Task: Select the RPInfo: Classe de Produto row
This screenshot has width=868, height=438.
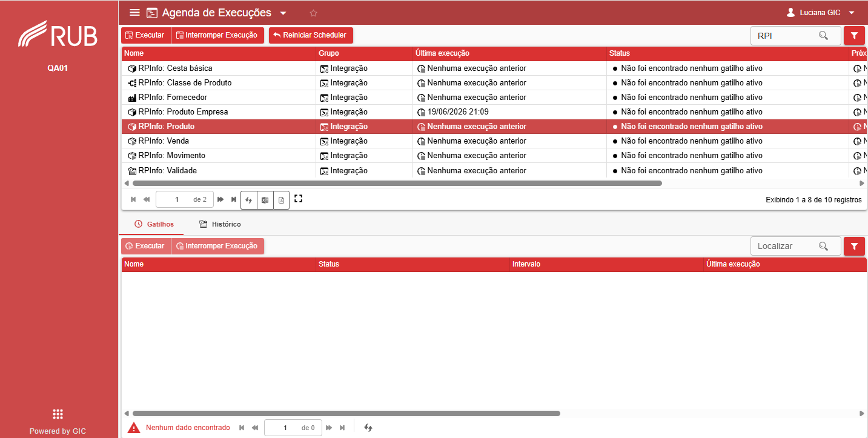Action: click(x=494, y=83)
